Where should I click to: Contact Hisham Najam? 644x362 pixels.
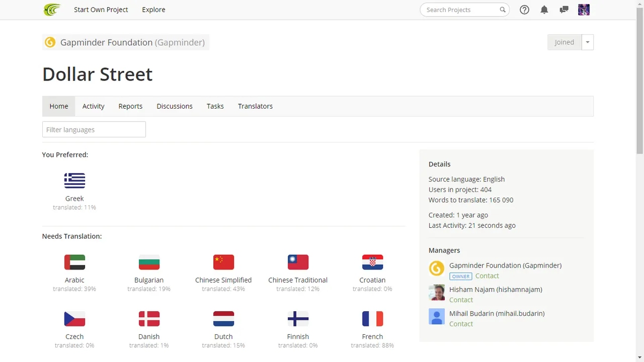(x=461, y=300)
